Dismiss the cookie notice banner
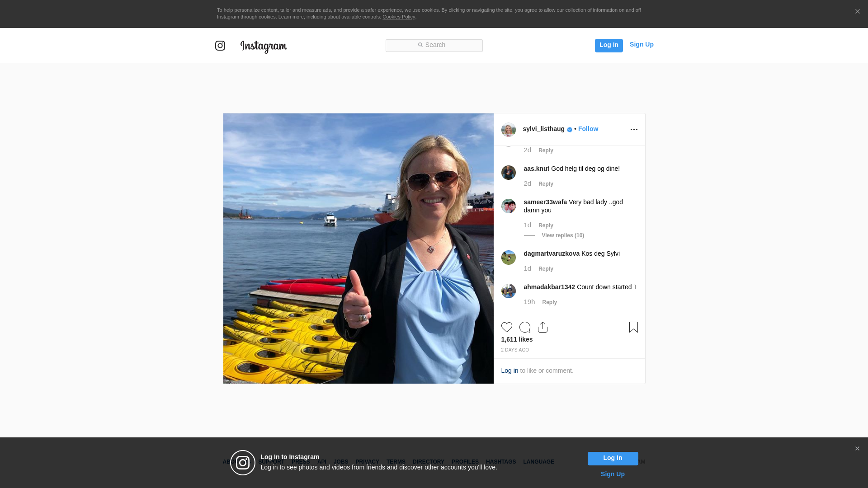Viewport: 868px width, 488px height. point(857,12)
